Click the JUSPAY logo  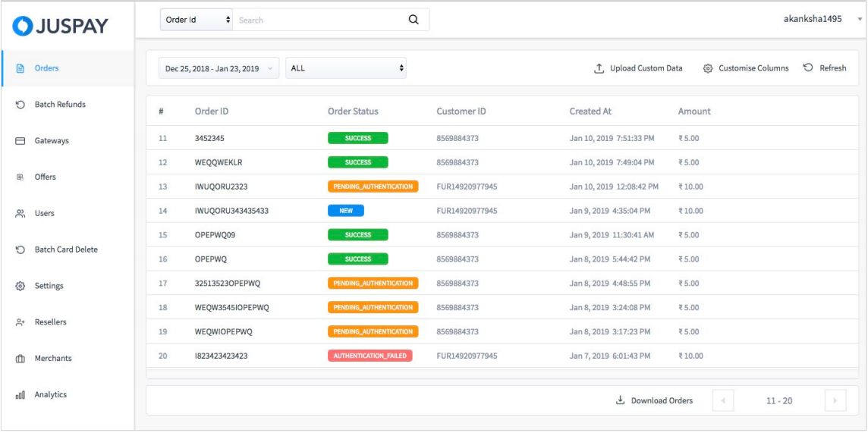(x=61, y=26)
